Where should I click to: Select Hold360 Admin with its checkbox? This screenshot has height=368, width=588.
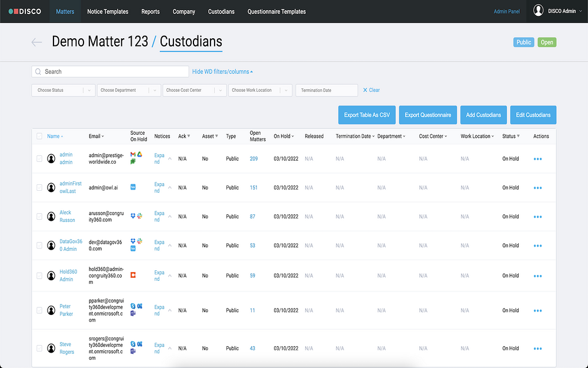(x=39, y=276)
